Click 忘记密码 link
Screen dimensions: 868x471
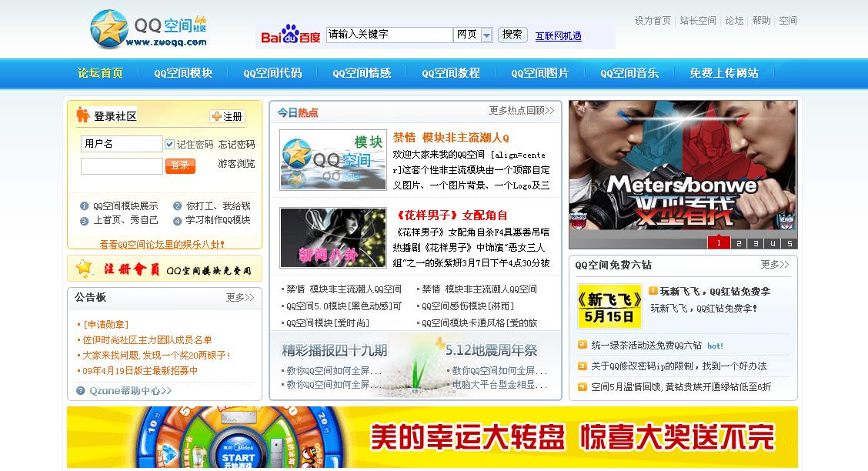click(x=236, y=145)
